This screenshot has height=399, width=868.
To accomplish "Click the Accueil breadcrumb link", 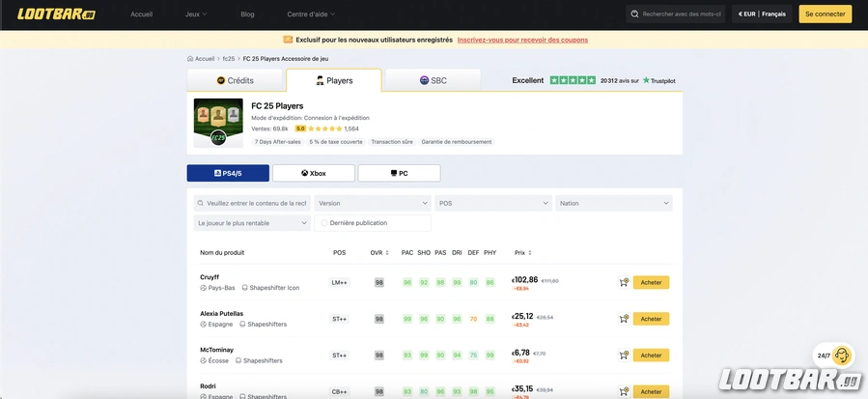I will pyautogui.click(x=205, y=59).
